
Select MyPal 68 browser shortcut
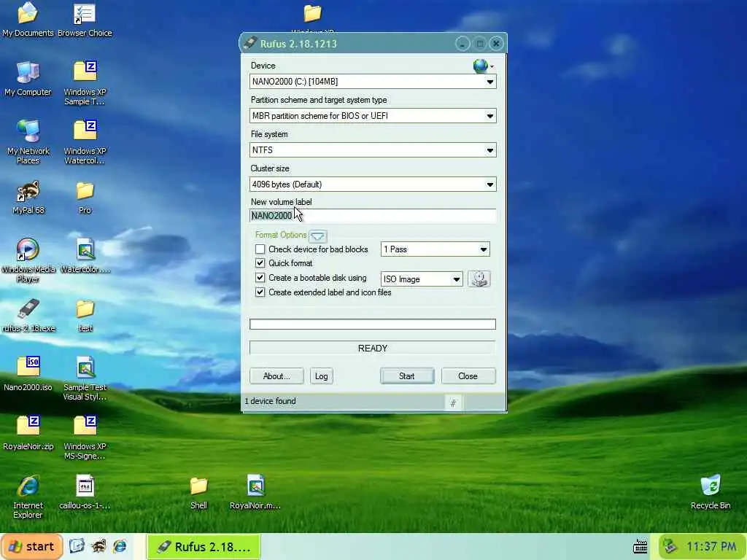click(28, 198)
